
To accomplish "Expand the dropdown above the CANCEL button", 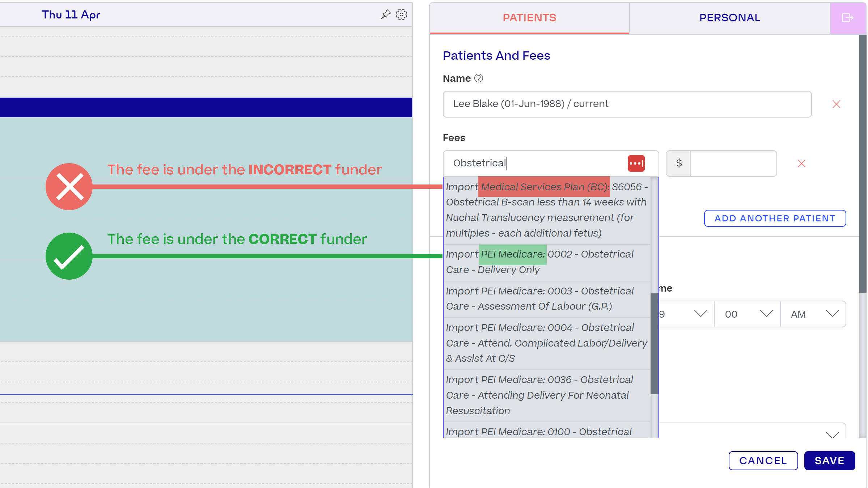I will [x=753, y=431].
